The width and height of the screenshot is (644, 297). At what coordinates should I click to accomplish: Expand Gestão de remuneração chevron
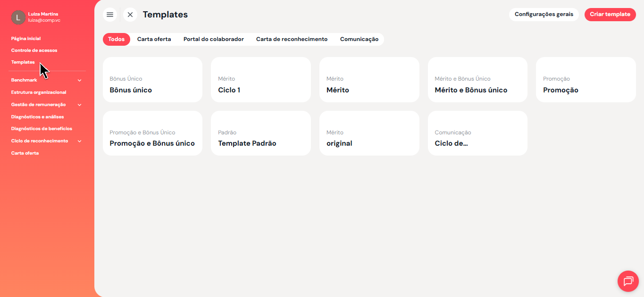click(x=79, y=105)
